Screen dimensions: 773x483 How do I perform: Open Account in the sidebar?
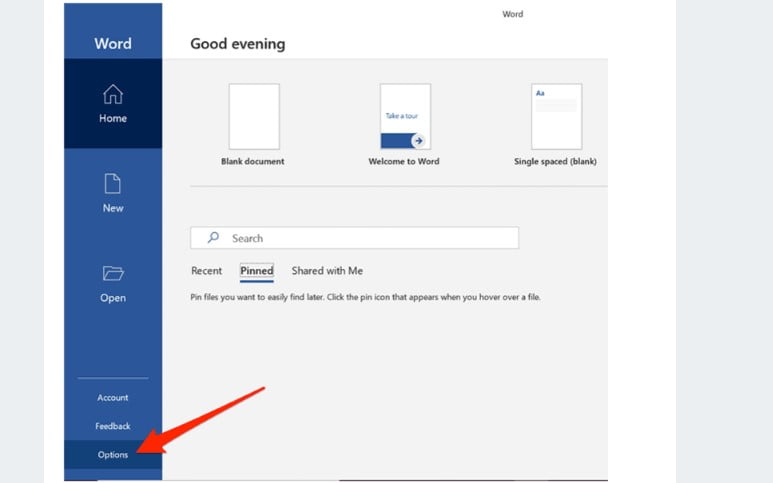tap(113, 398)
